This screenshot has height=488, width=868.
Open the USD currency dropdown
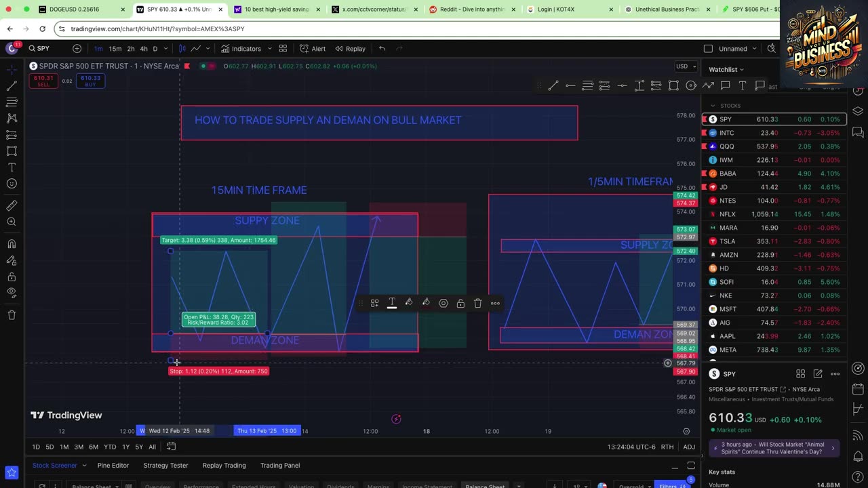[x=685, y=66]
